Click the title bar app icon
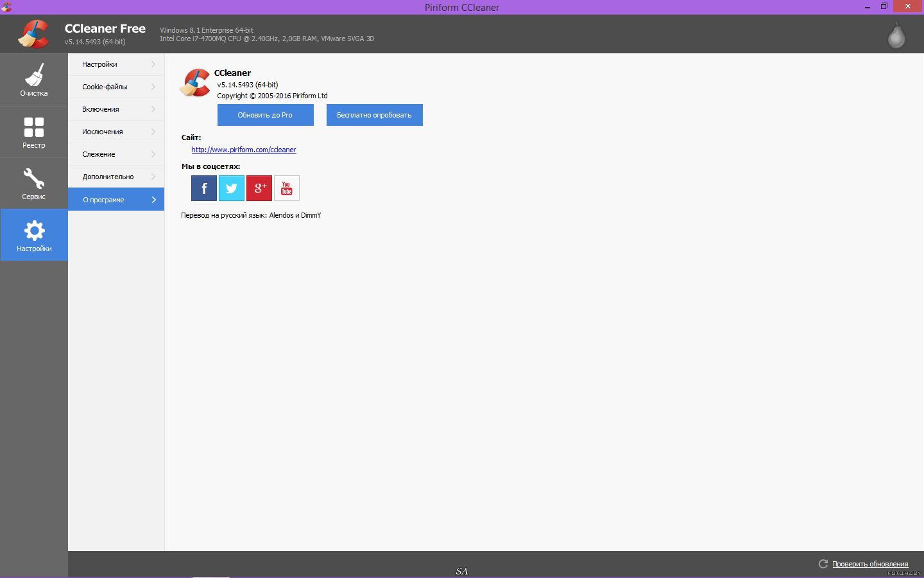The height and width of the screenshot is (578, 924). [6, 7]
